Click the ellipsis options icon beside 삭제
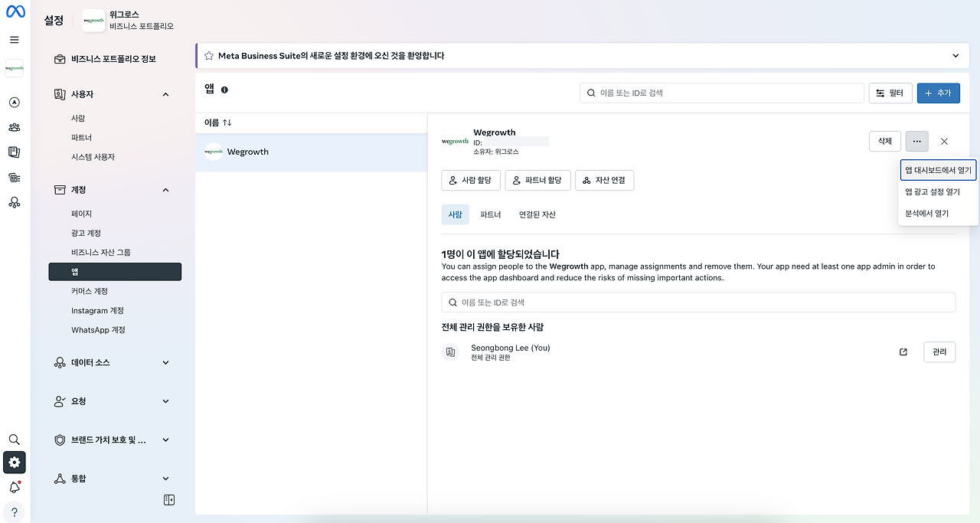The width and height of the screenshot is (980, 523). [x=916, y=141]
